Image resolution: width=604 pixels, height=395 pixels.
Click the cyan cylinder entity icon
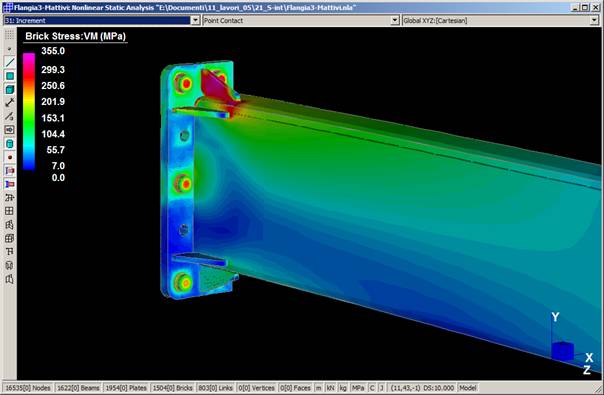pos(10,144)
